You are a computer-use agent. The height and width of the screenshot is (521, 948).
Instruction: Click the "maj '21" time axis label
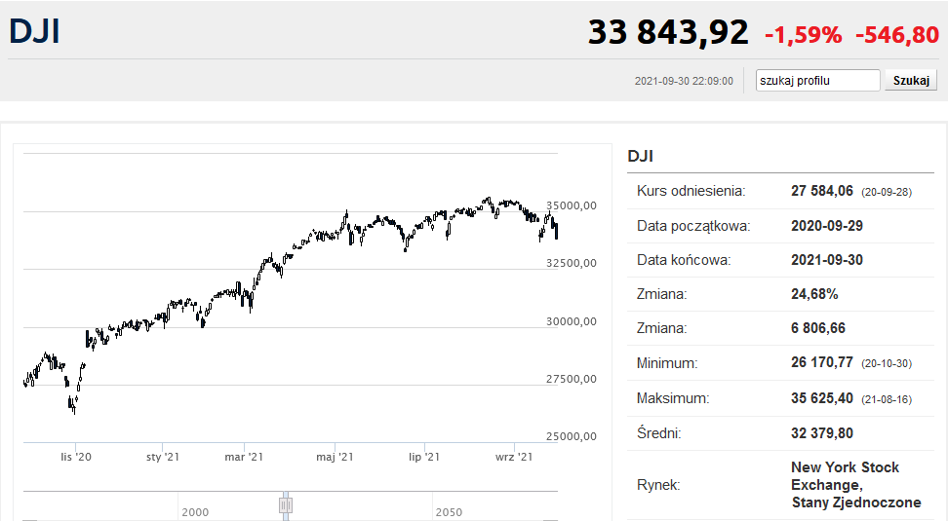[x=335, y=457]
